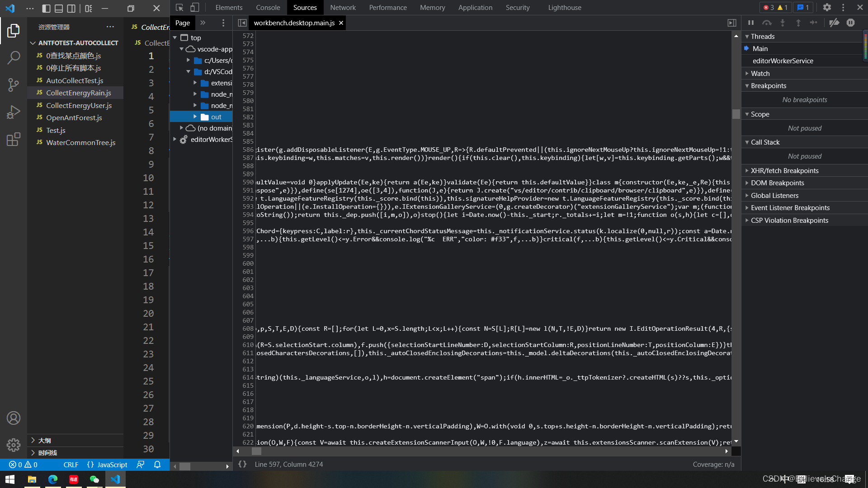Open CollectEnergyUser.js from the explorer

tap(80, 105)
